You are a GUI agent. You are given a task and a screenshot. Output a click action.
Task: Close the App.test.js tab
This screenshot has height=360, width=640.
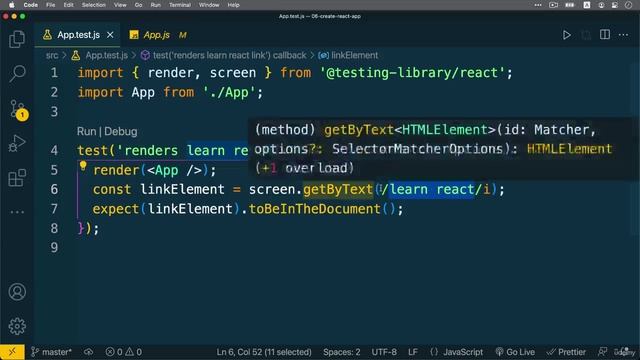click(110, 35)
